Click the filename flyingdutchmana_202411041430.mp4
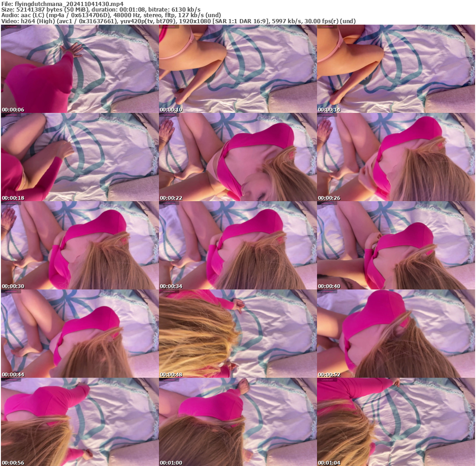The height and width of the screenshot is (466, 476). [x=60, y=4]
